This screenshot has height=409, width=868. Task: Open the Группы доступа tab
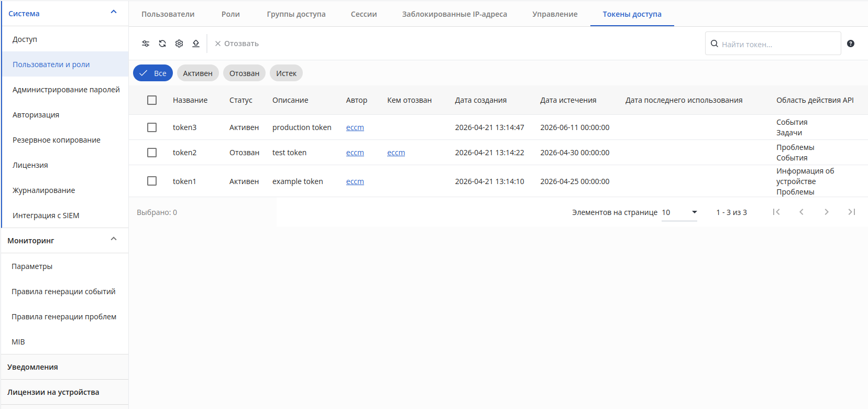tap(296, 14)
